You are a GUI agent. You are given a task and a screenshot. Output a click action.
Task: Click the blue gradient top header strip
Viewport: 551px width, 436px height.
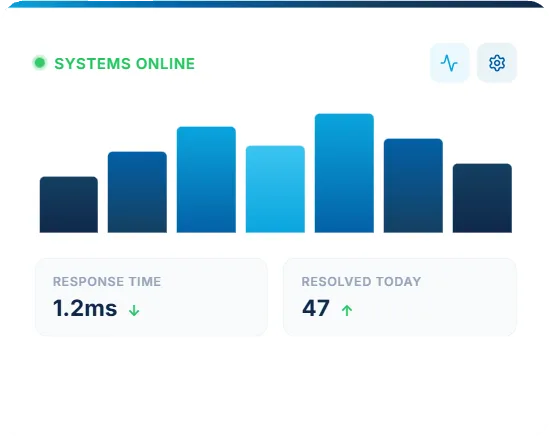(x=276, y=4)
